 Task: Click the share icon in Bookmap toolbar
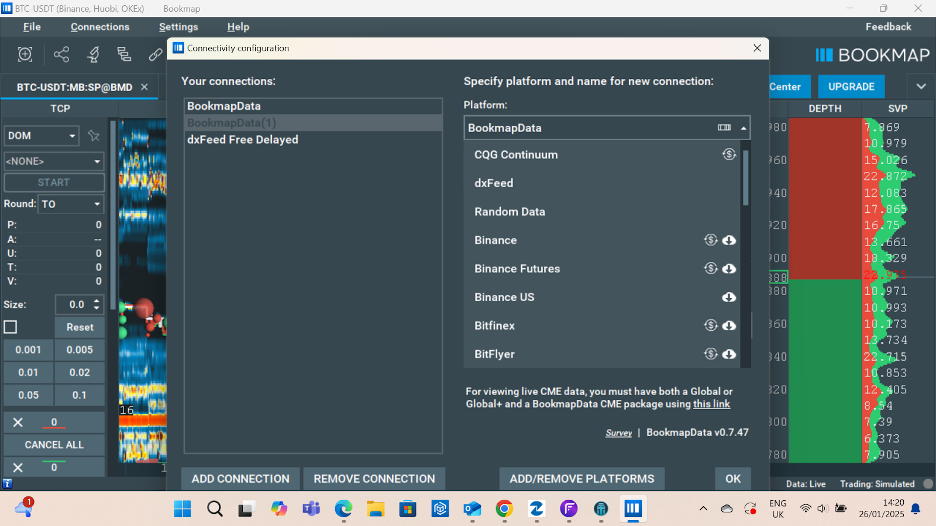61,54
